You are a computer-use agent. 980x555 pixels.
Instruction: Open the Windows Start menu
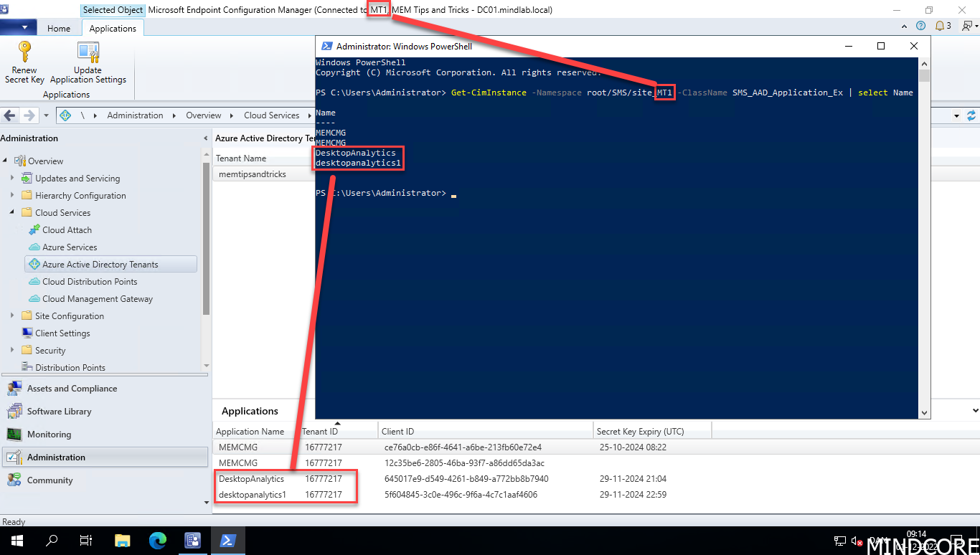(x=17, y=541)
